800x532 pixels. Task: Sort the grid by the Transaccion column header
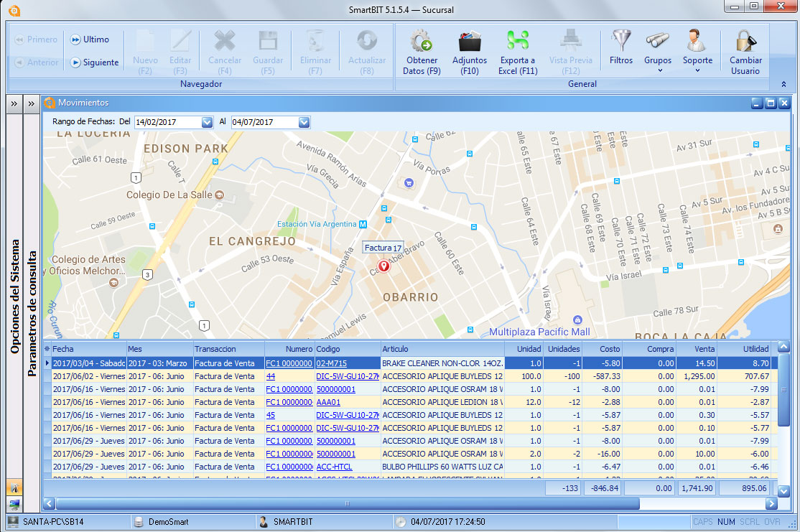(228, 349)
